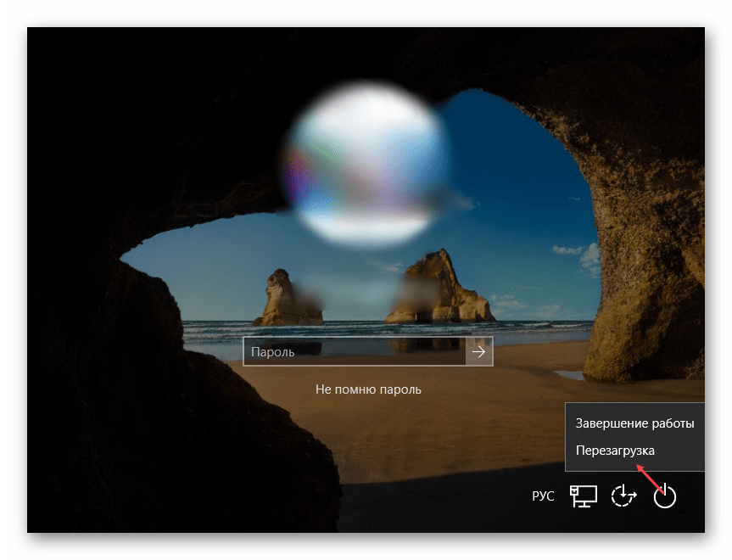This screenshot has width=732, height=560.
Task: Open the Ease of Access options icon
Action: 624,496
